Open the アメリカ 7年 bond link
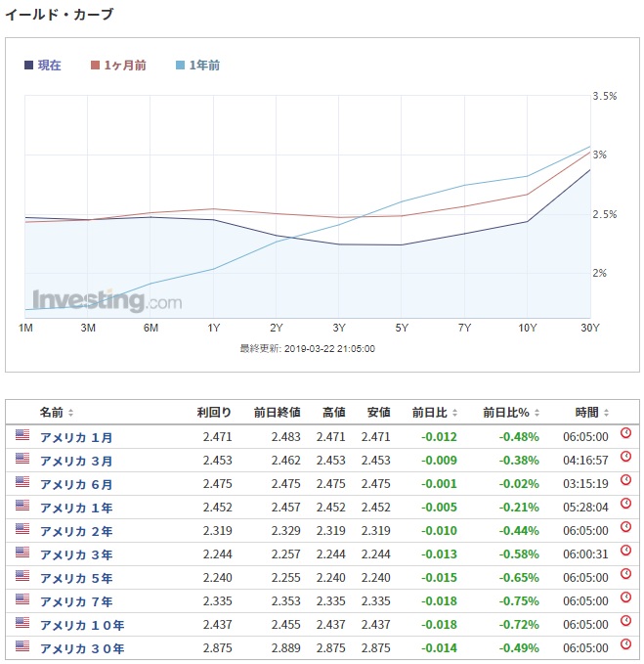Screen dimensions: 644x664 click(76, 601)
